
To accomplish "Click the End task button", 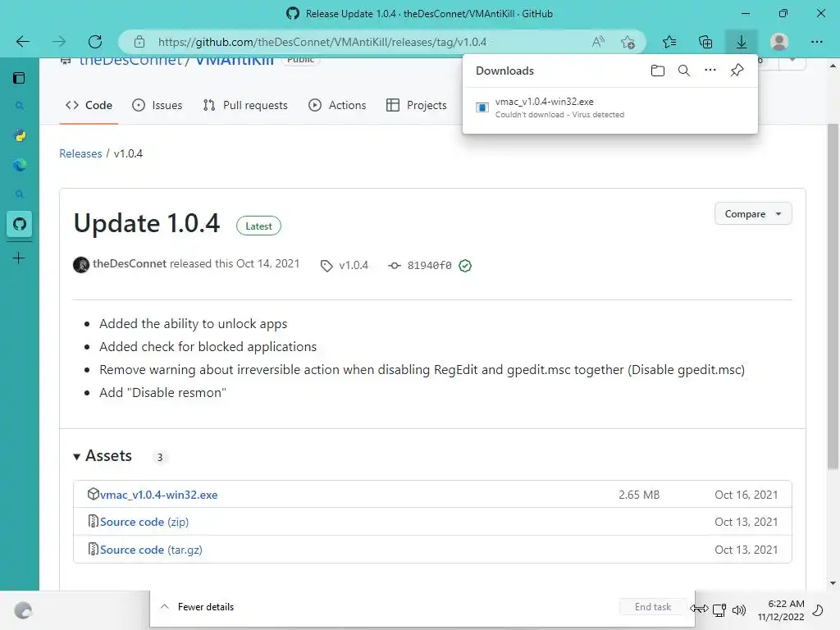I will [652, 607].
